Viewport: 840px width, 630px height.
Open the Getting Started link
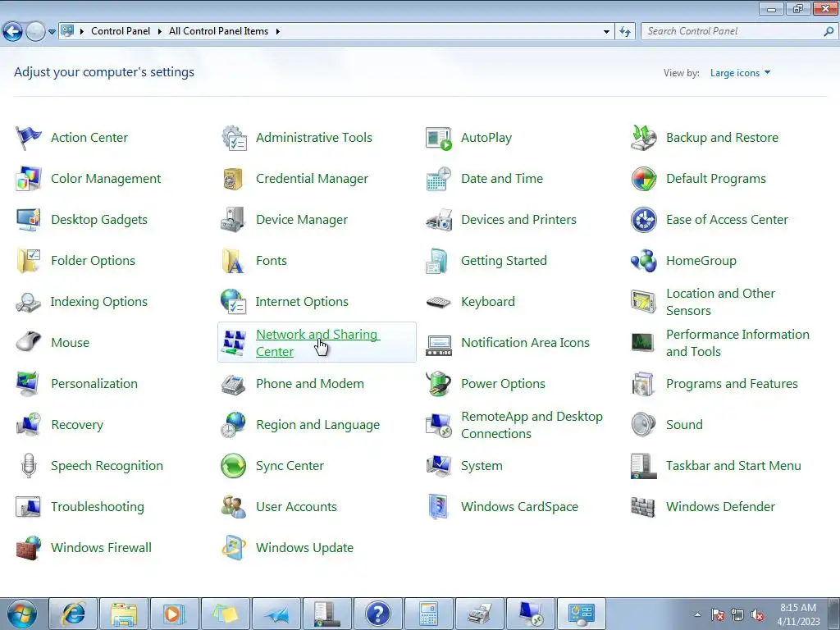point(504,261)
